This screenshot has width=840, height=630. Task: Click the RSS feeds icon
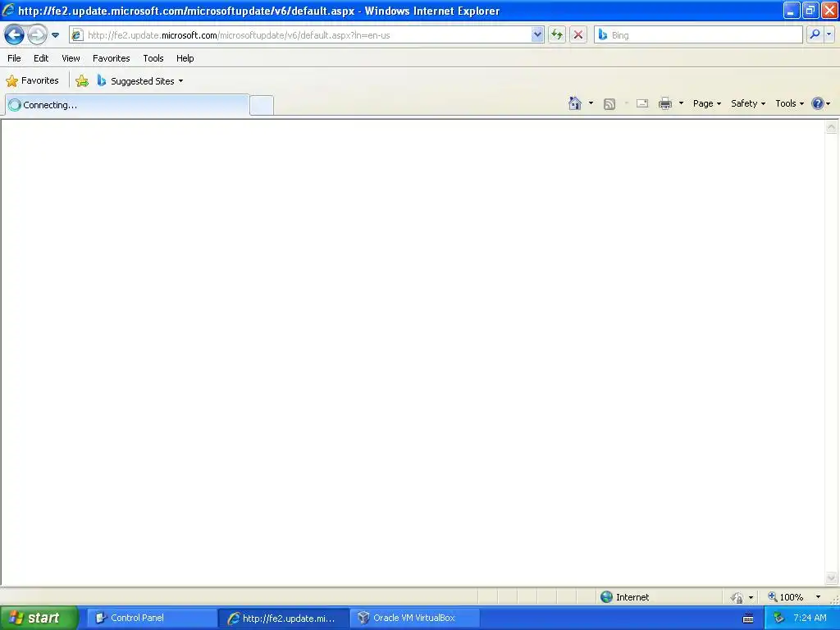[609, 104]
